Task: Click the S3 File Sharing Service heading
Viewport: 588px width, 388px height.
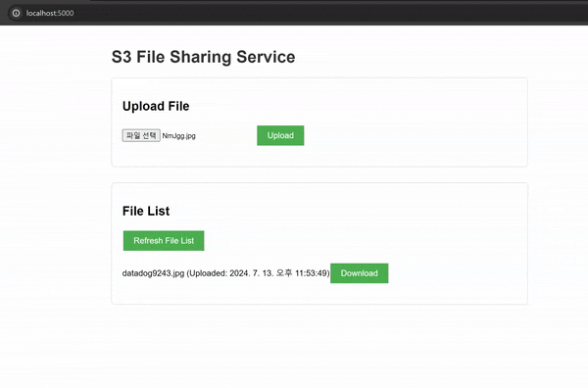Action: click(x=203, y=57)
